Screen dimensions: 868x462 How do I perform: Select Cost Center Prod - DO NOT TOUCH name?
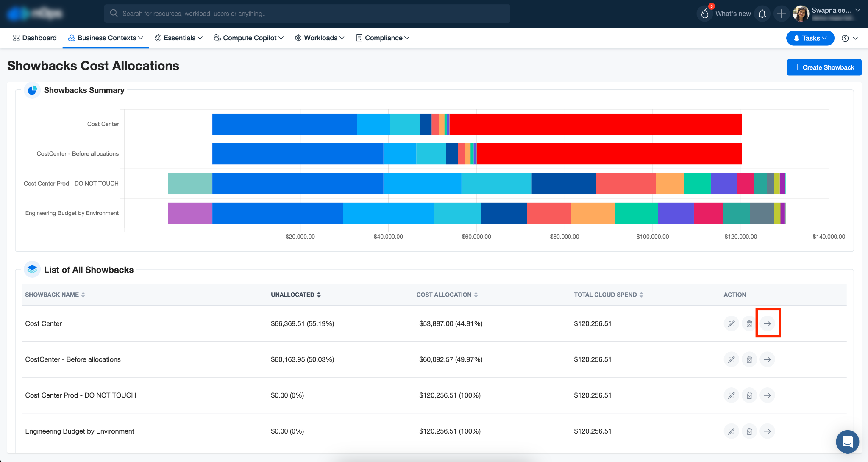(x=81, y=395)
